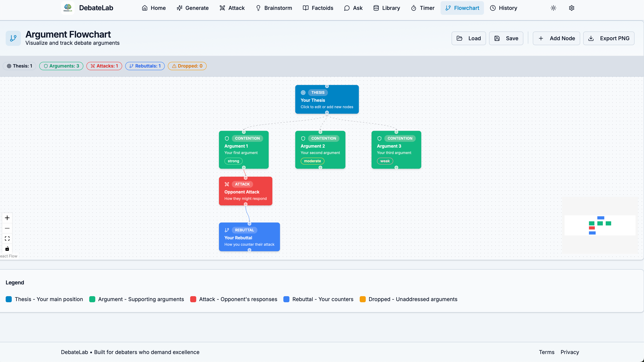The height and width of the screenshot is (362, 644).
Task: Open the Brainstorm page
Action: 274,8
